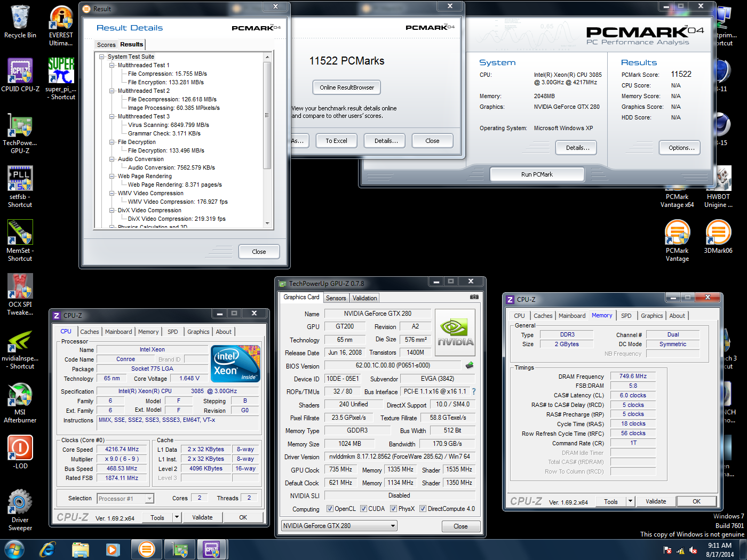This screenshot has width=747, height=560.
Task: Launch the MSI Afterburner desktop icon
Action: (x=20, y=402)
